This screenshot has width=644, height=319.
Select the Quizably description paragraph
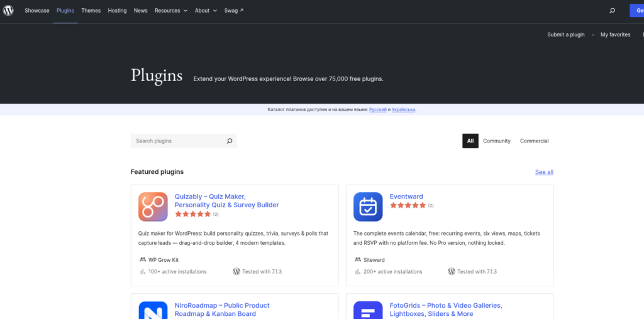point(233,238)
